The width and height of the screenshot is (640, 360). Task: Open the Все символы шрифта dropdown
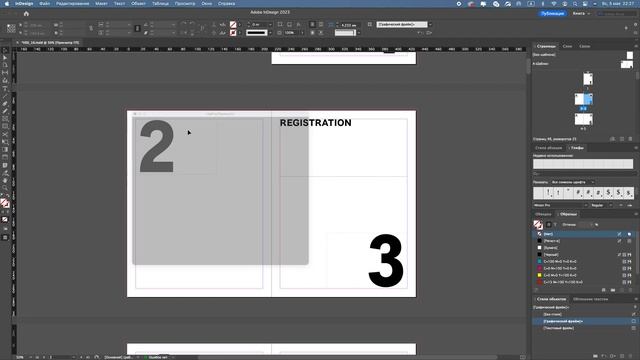(x=573, y=182)
